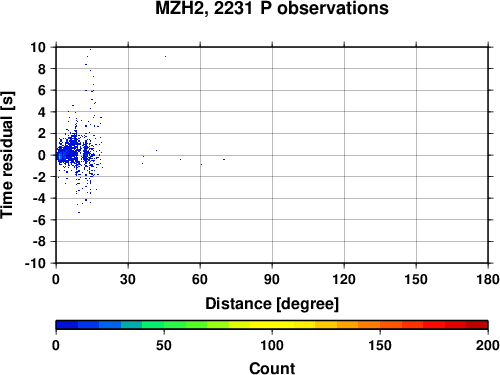This screenshot has height=375, width=500.
Task: Click the outlier point near 45 degrees, 9 s
Action: pos(165,56)
